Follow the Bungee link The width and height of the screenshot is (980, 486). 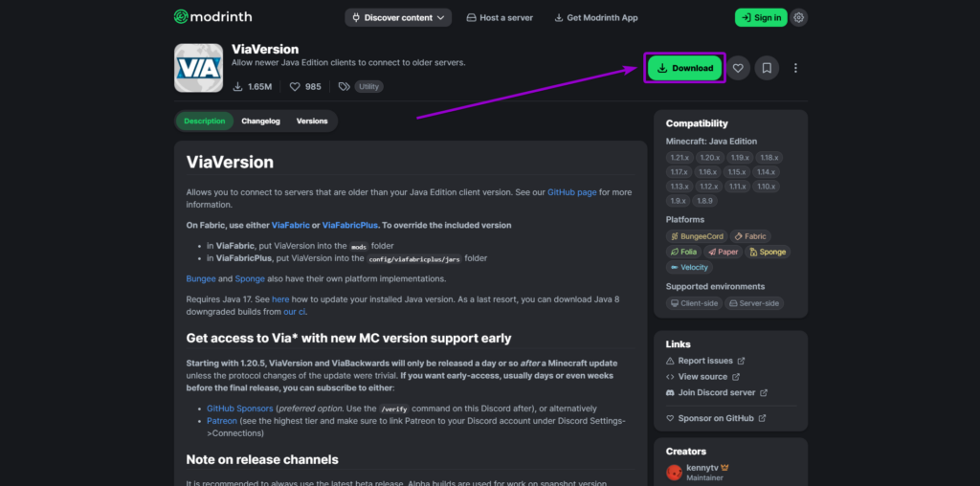(x=201, y=278)
